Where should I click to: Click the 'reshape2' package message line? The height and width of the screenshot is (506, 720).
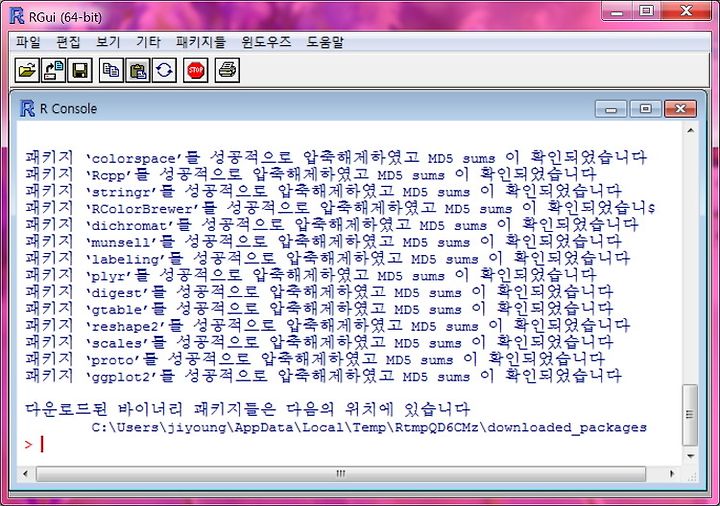[327, 326]
